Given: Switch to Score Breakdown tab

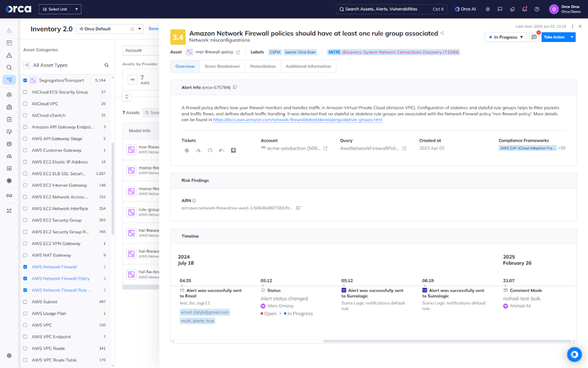Looking at the screenshot, I should click(222, 67).
